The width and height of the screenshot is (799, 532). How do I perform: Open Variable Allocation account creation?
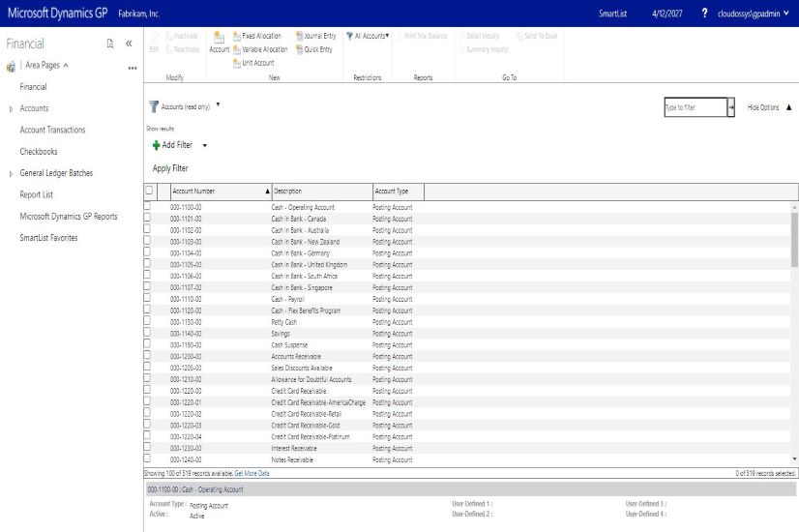click(x=260, y=49)
